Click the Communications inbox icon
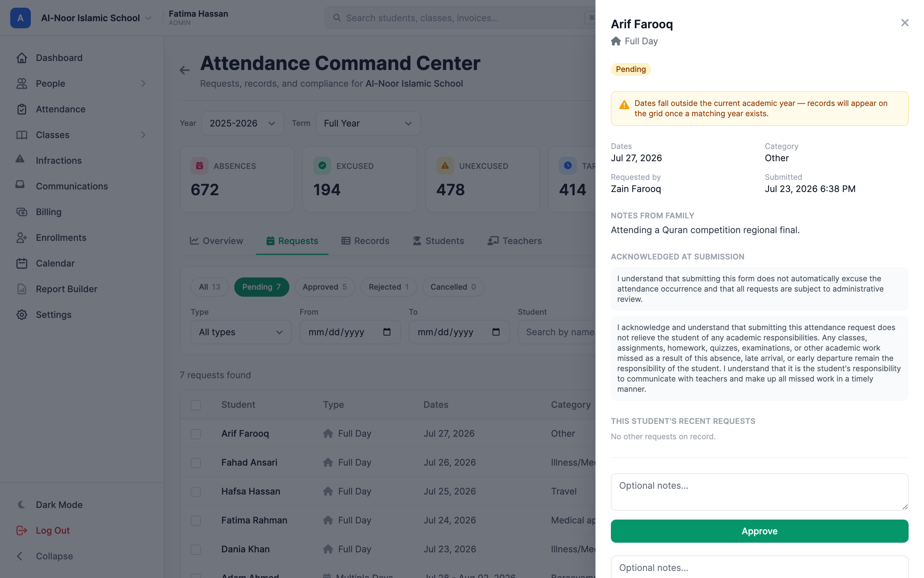Screen dimensions: 924x578 coord(20,185)
